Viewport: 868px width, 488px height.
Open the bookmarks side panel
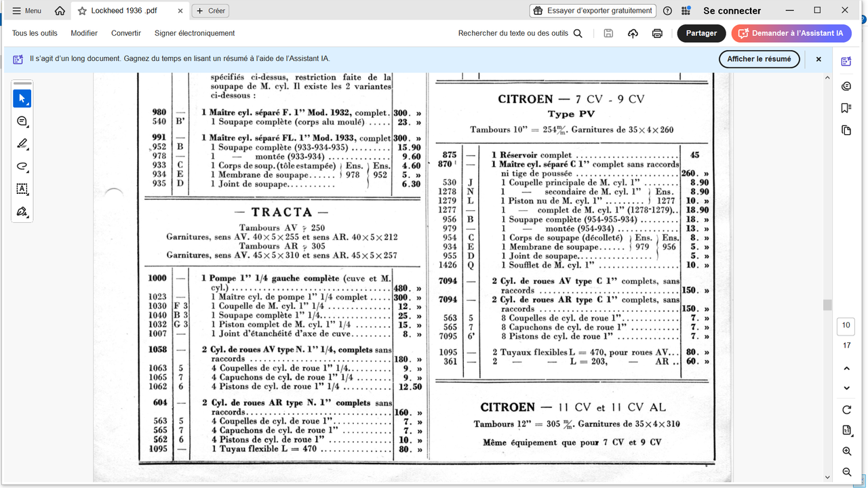pyautogui.click(x=846, y=108)
